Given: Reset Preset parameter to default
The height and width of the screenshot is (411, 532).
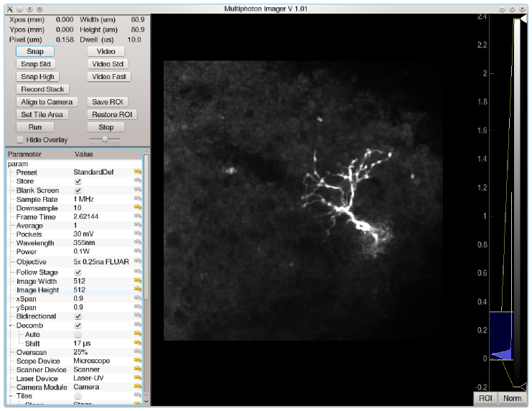Looking at the screenshot, I should tap(138, 172).
